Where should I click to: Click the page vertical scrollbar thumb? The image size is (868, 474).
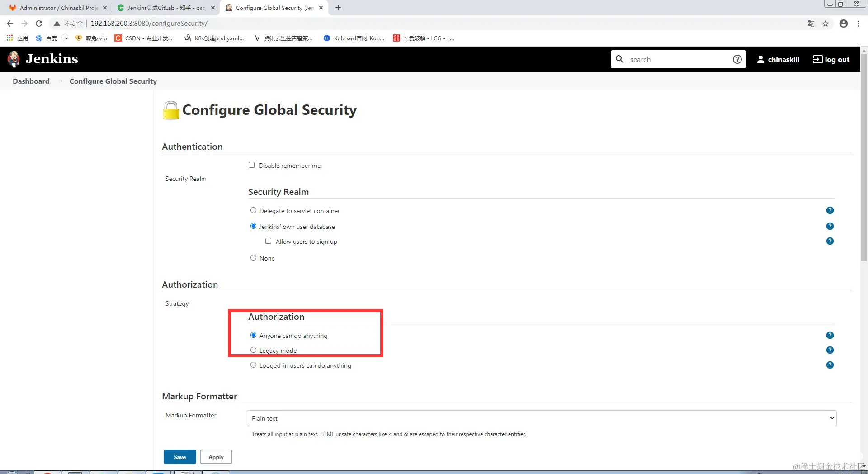[864, 157]
